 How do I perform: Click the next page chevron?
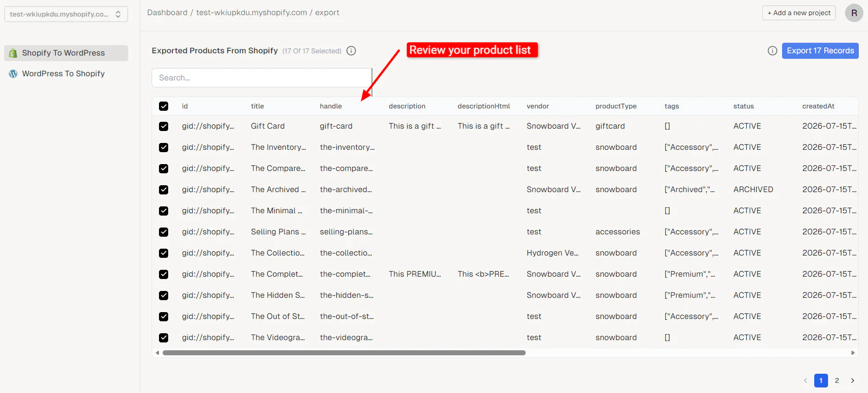852,381
